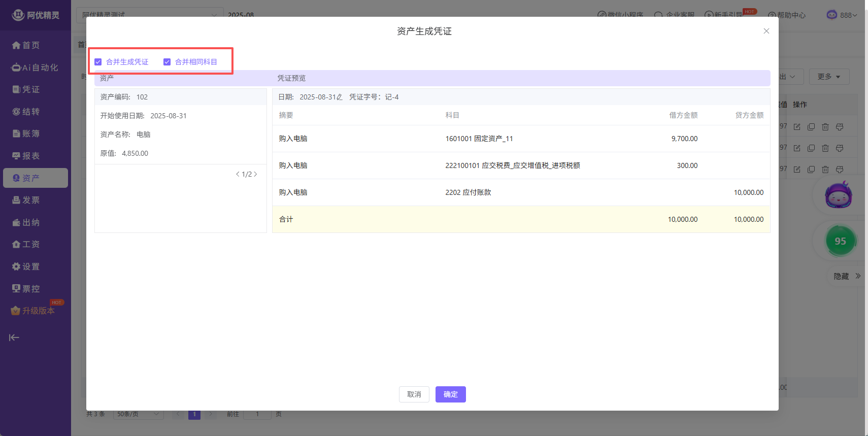This screenshot has width=868, height=436.
Task: Uncheck the 合并生成凭证 checkbox
Action: pyautogui.click(x=98, y=62)
